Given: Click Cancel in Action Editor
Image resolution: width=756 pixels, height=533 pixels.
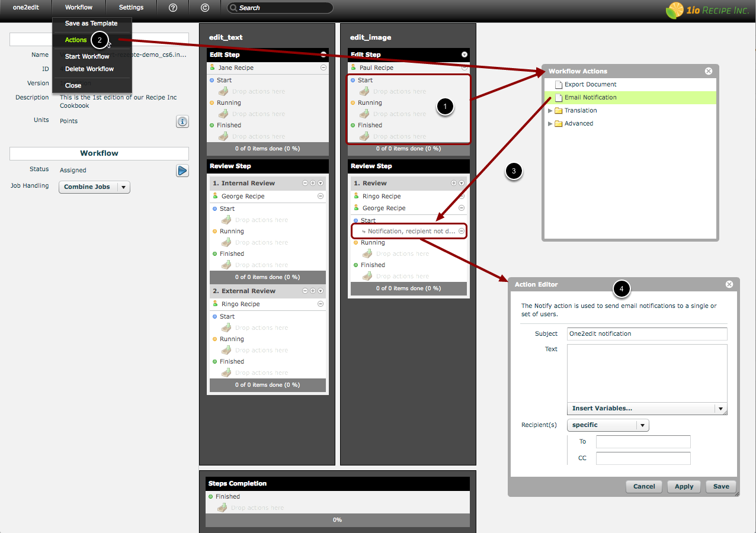Looking at the screenshot, I should pos(644,486).
